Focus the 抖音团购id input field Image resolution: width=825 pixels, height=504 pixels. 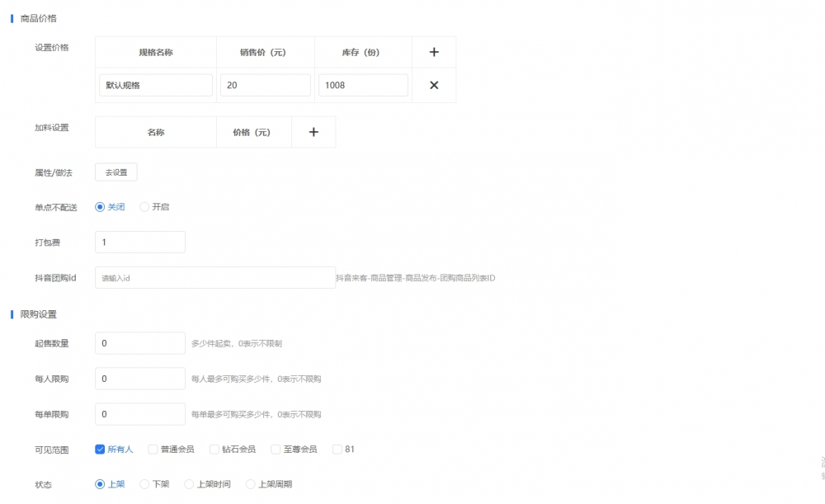pos(215,278)
